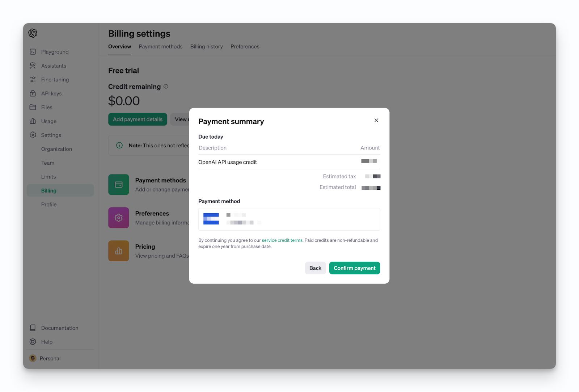Screen dimensions: 579x392
Task: Click the Fine-tuning sliders icon
Action: tap(33, 80)
